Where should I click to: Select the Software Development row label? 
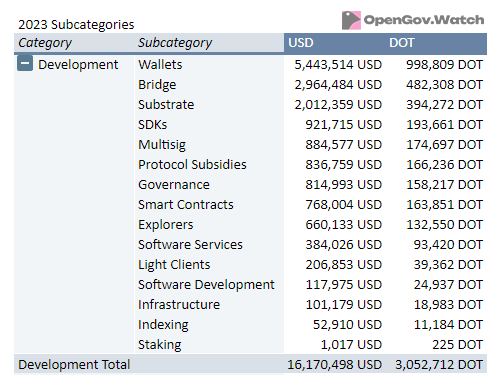(206, 285)
